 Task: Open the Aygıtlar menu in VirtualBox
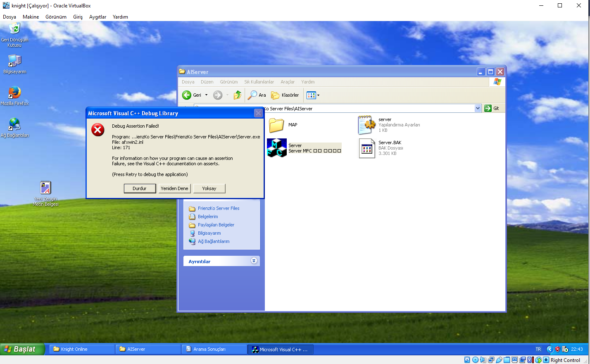click(98, 17)
